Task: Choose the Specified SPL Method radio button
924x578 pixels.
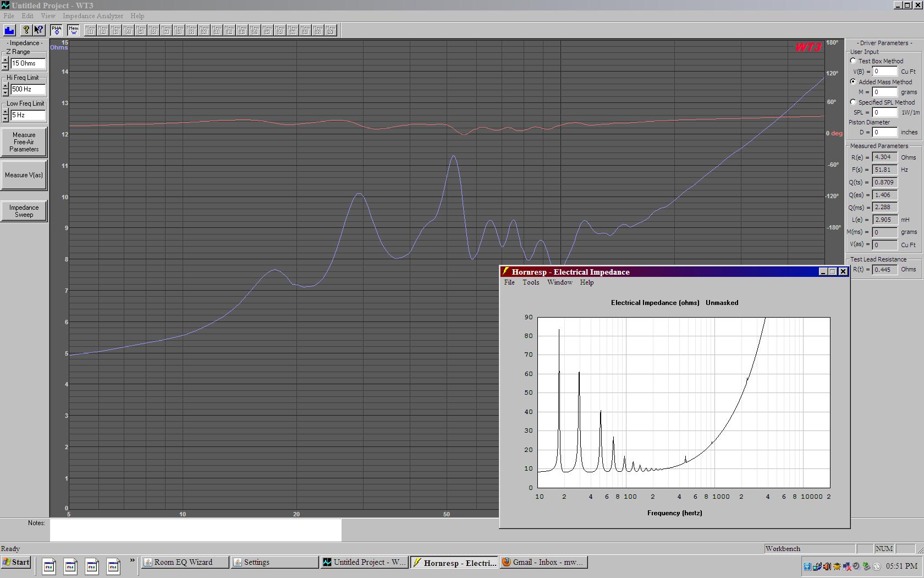Action: pos(853,102)
